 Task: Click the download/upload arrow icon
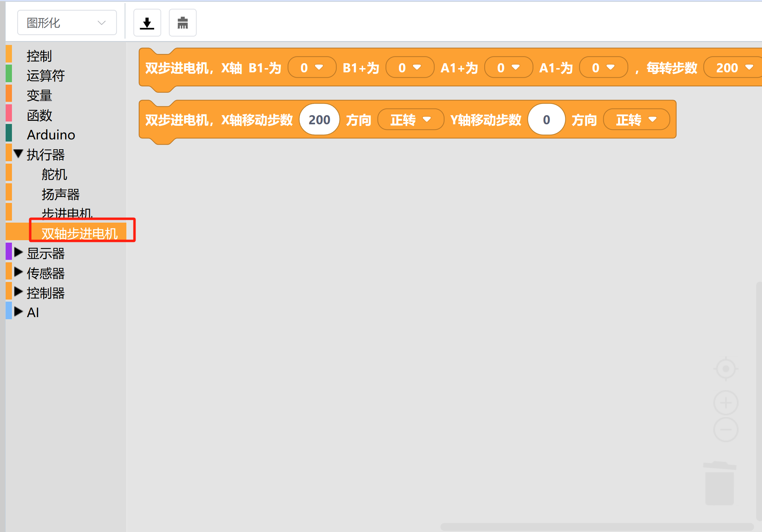click(x=147, y=23)
